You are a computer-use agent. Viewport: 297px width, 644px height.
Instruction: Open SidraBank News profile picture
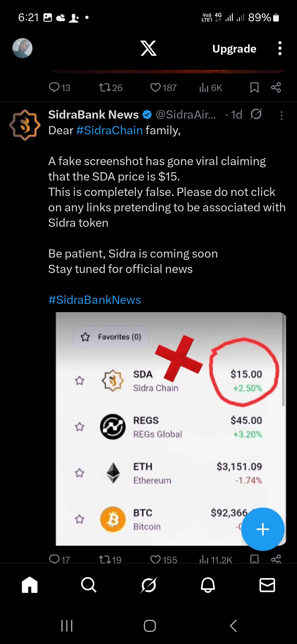pyautogui.click(x=25, y=125)
